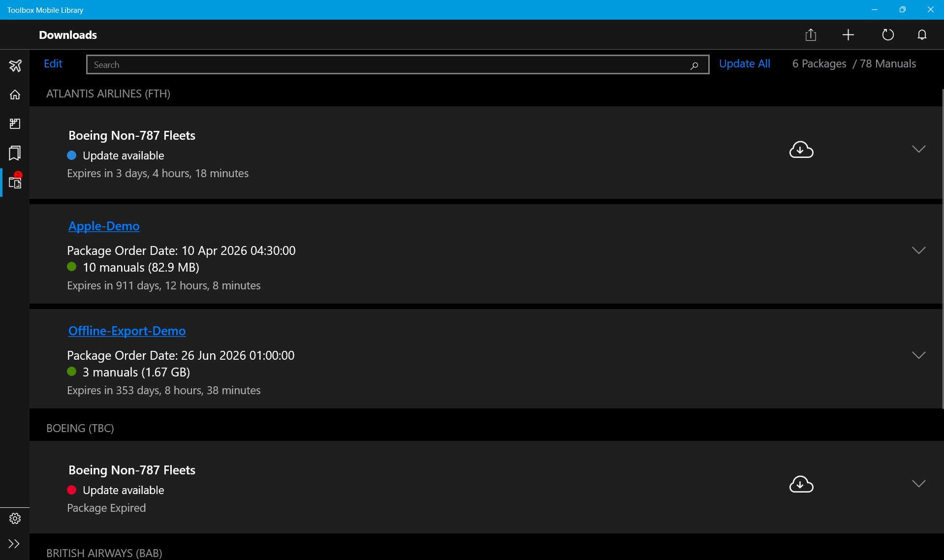Click the plus add package icon
Viewport: 944px width, 560px height.
848,34
